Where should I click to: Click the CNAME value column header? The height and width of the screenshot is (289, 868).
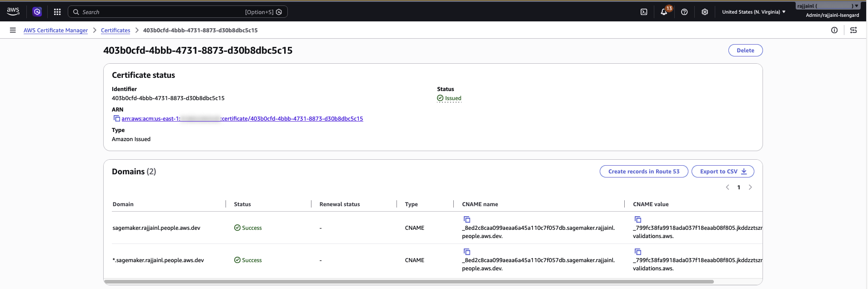pos(651,204)
